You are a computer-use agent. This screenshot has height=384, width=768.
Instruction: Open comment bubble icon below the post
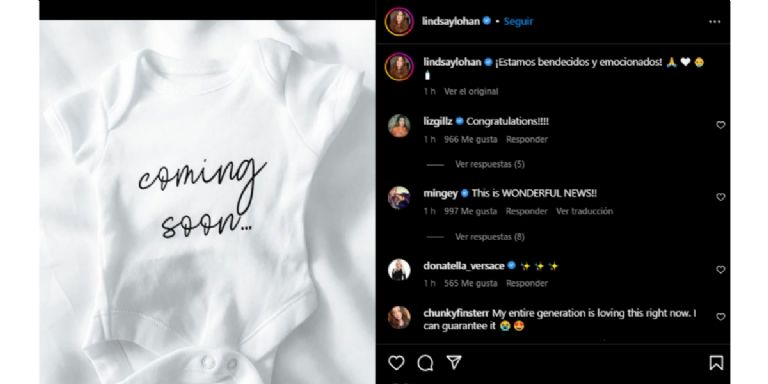pos(425,363)
